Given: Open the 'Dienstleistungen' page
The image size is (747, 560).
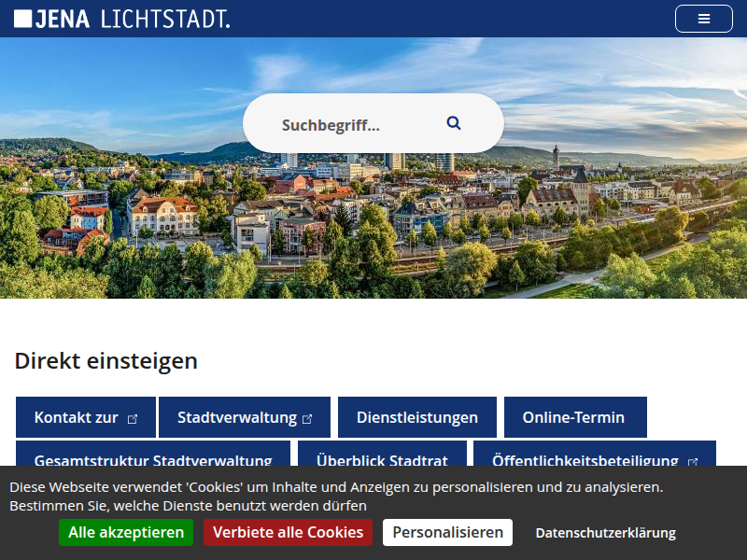Looking at the screenshot, I should [416, 417].
